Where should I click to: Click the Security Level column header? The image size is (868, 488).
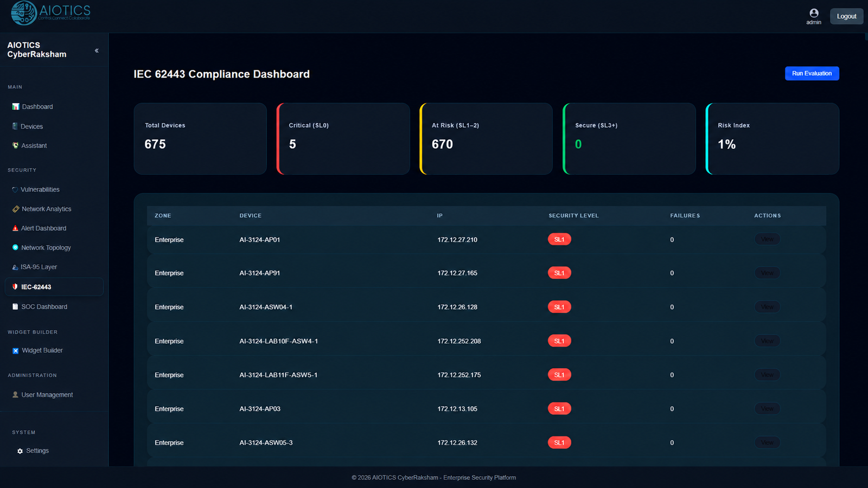[x=573, y=216]
